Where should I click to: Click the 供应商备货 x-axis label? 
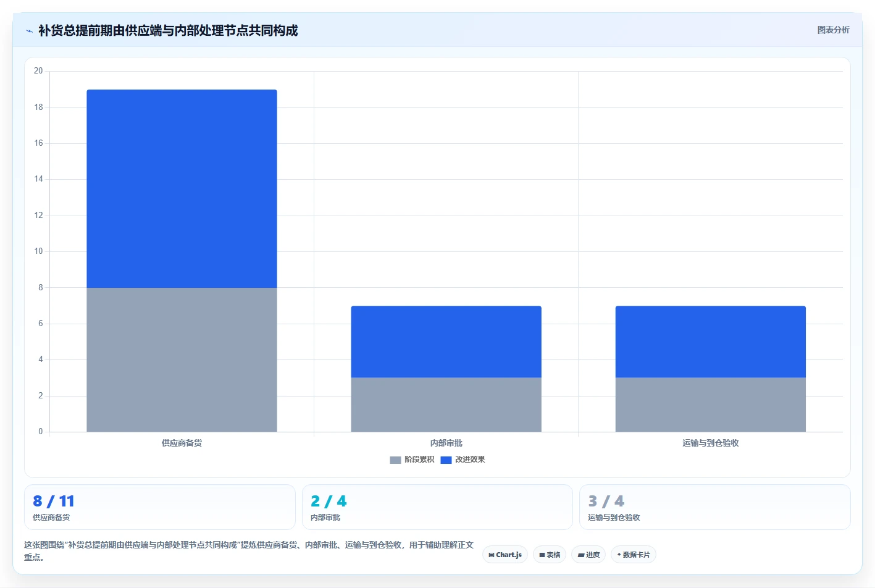[x=182, y=443]
